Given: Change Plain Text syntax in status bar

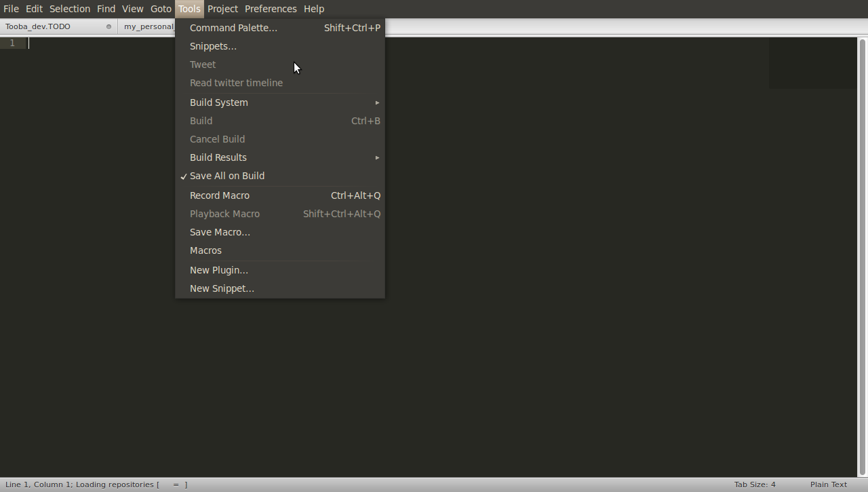Looking at the screenshot, I should (828, 485).
